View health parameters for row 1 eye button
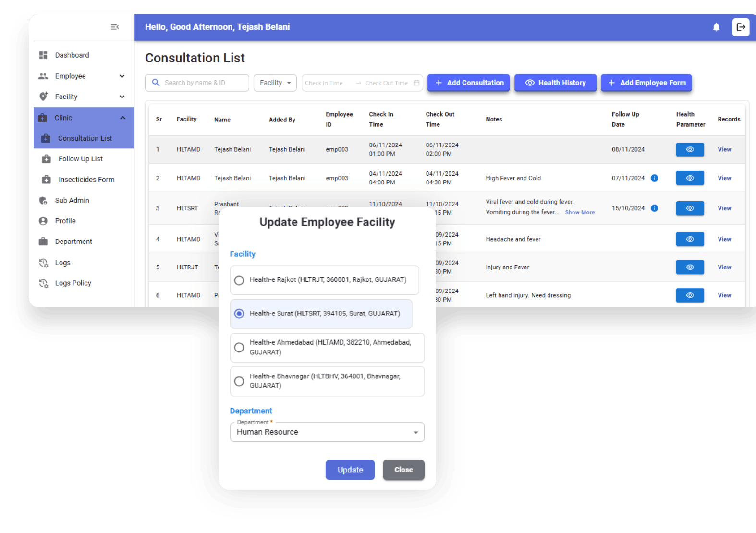The width and height of the screenshot is (756, 533). [x=690, y=150]
